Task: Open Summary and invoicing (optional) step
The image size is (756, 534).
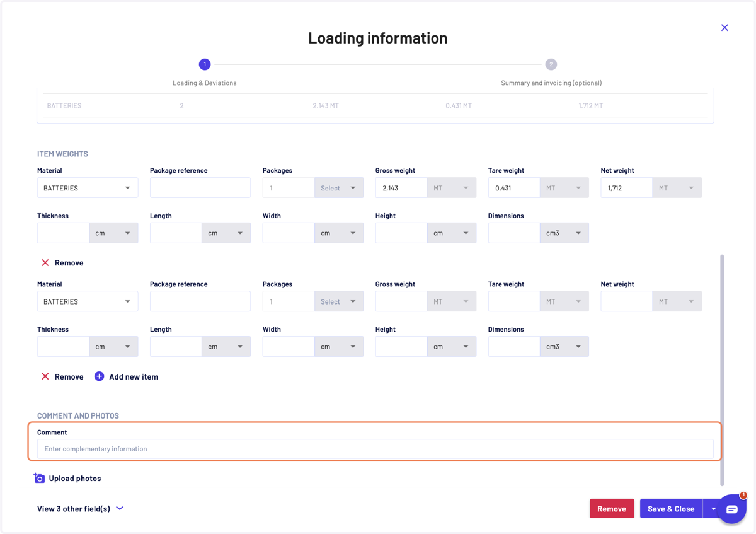Action: click(x=551, y=83)
